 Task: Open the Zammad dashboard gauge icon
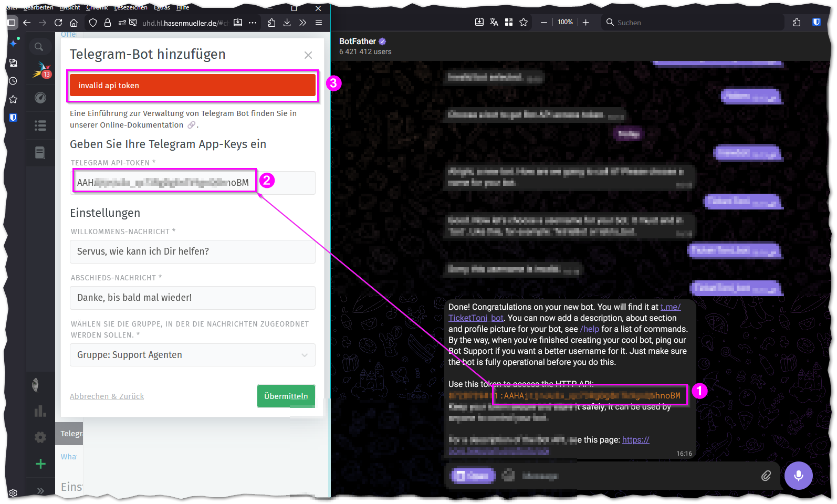(x=40, y=98)
